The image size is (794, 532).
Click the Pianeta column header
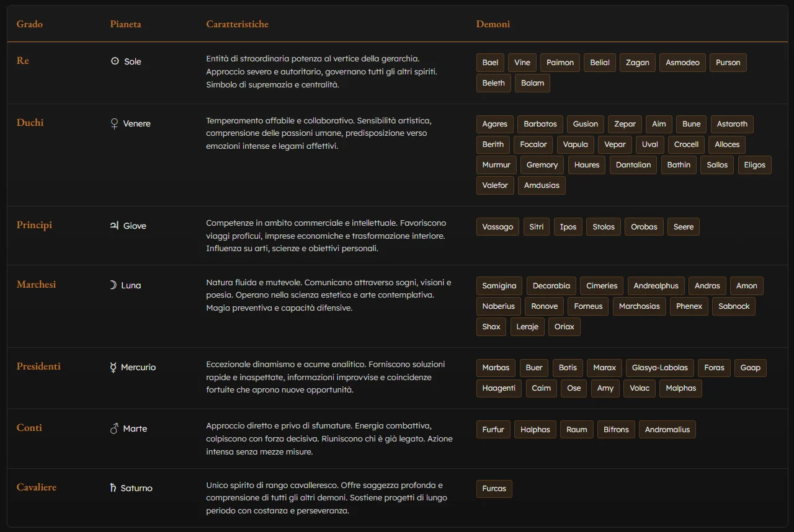pos(126,24)
